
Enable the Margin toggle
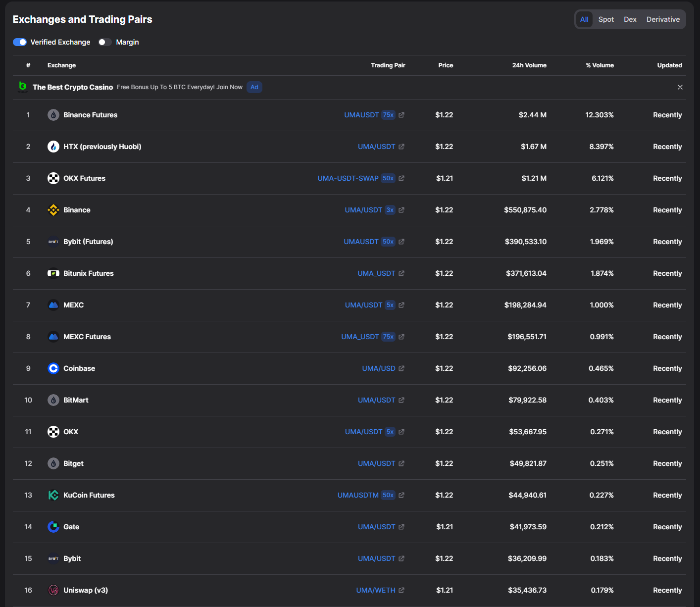[x=104, y=42]
